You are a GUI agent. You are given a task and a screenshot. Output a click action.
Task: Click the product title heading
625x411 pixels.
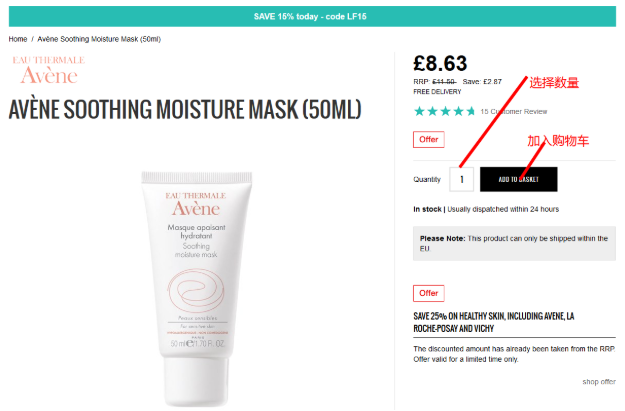(185, 110)
